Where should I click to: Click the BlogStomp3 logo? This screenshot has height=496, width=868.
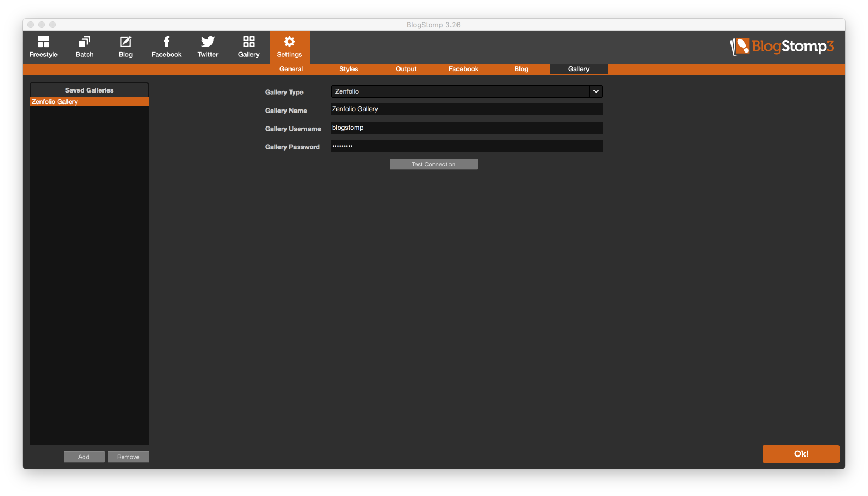[782, 47]
